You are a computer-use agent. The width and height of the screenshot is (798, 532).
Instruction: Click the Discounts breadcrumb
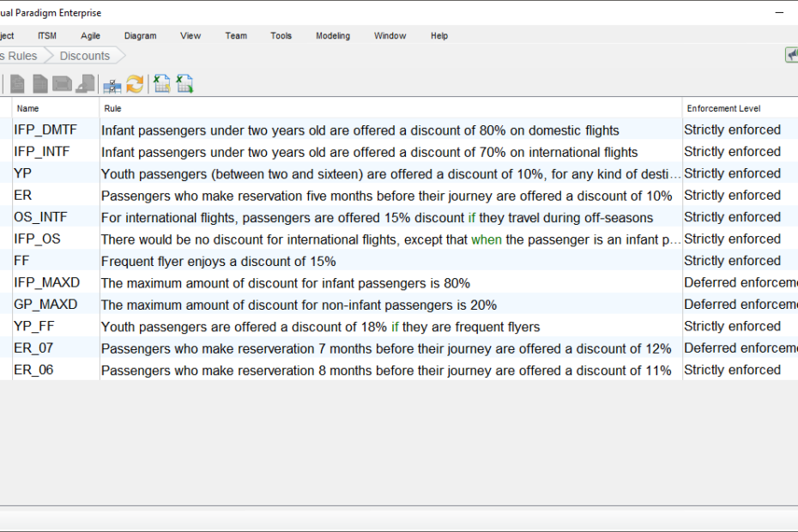84,56
